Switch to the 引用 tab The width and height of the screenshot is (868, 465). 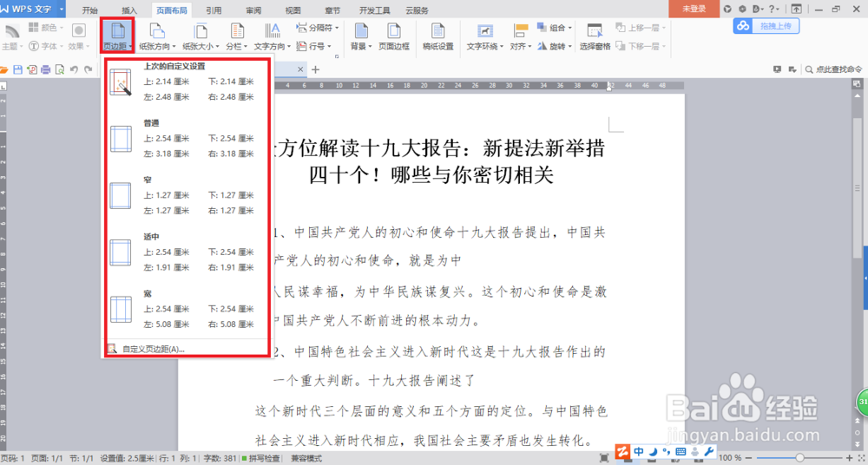click(x=214, y=10)
